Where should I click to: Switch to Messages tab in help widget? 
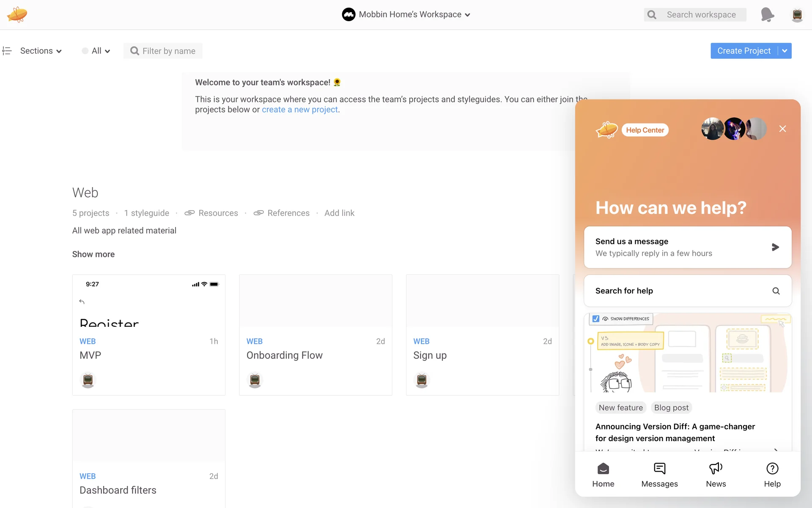[659, 475]
